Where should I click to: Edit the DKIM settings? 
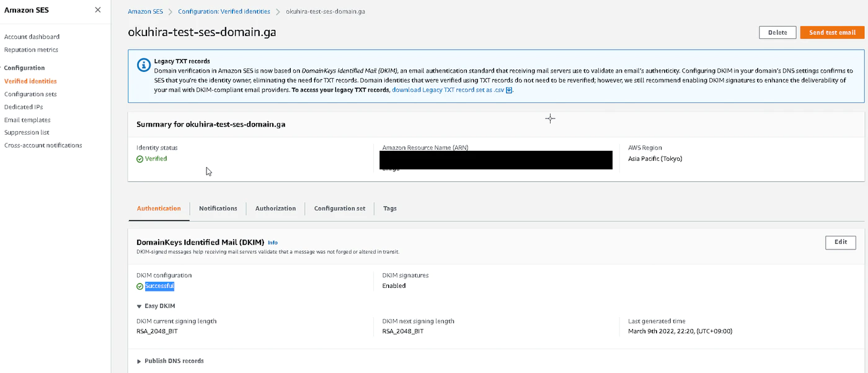[840, 242]
